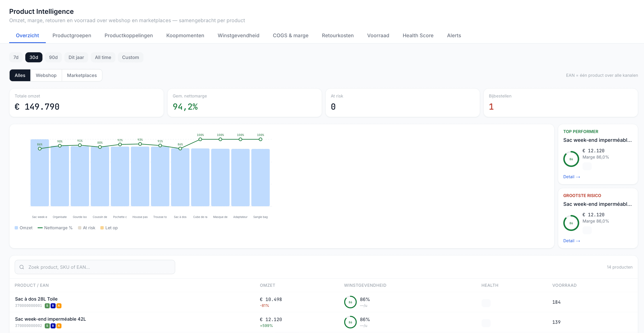Click the Sac week-e bar in chart

40,173
